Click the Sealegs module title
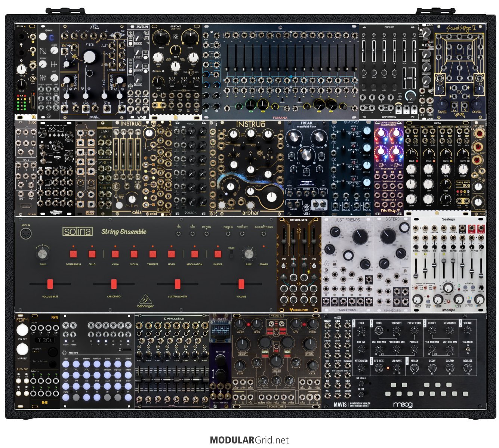Image resolution: width=499 pixels, height=448 pixels. tap(448, 219)
